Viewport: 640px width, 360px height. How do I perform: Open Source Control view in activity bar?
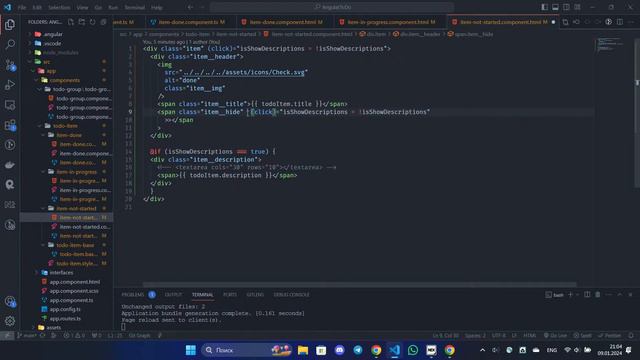(x=10, y=64)
